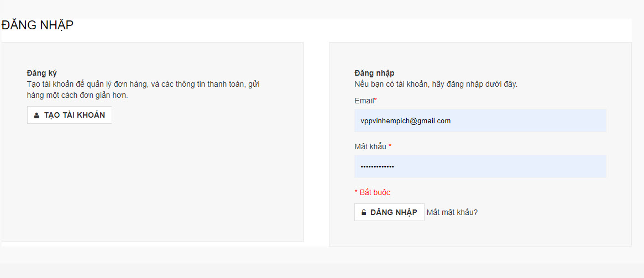Image resolution: width=644 pixels, height=278 pixels.
Task: Click the user icon on TẠO TÀI KHOẢN
Action: coord(36,116)
